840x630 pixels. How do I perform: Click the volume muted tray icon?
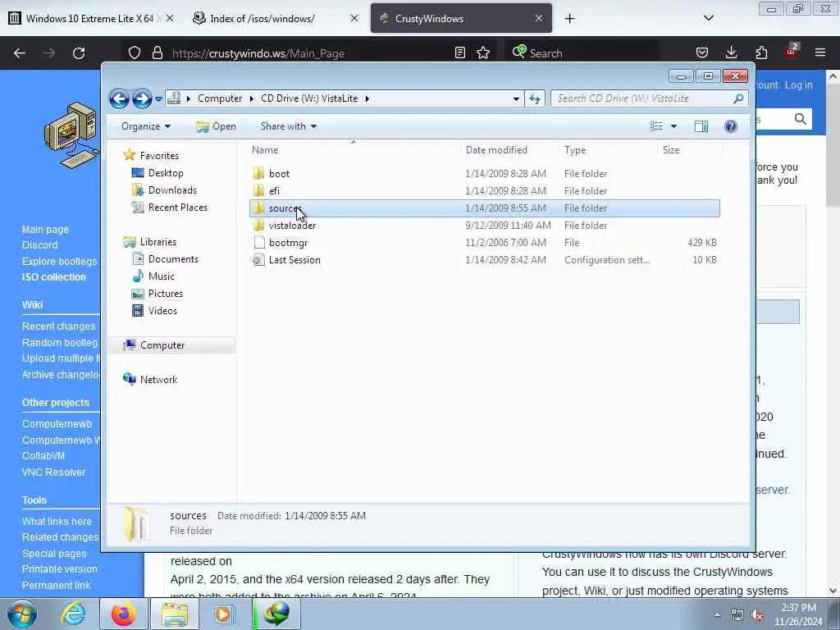click(x=757, y=615)
